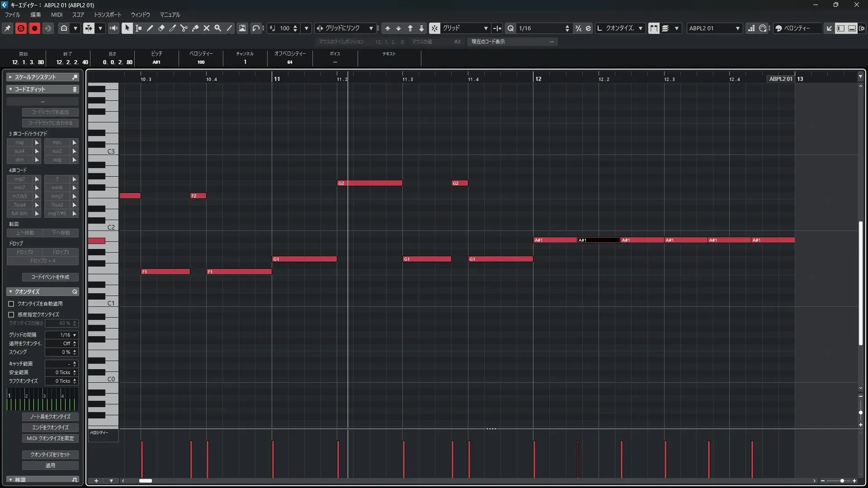This screenshot has width=868, height=488.
Task: Select the Line tool
Action: pyautogui.click(x=230, y=28)
